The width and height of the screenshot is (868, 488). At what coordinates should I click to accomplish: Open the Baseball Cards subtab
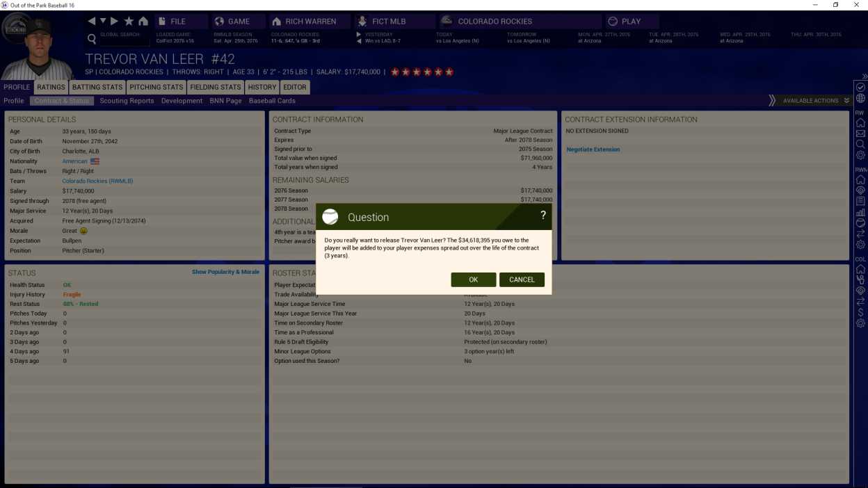tap(272, 101)
